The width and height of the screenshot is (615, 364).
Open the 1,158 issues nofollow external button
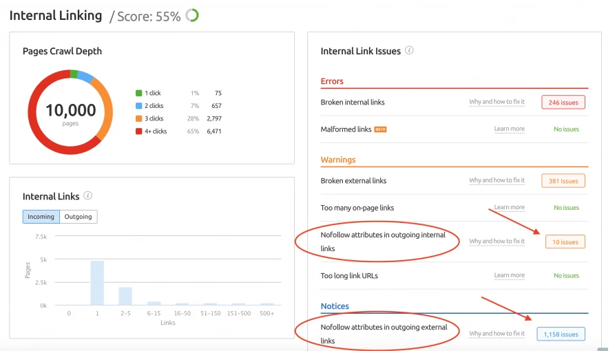[561, 334]
